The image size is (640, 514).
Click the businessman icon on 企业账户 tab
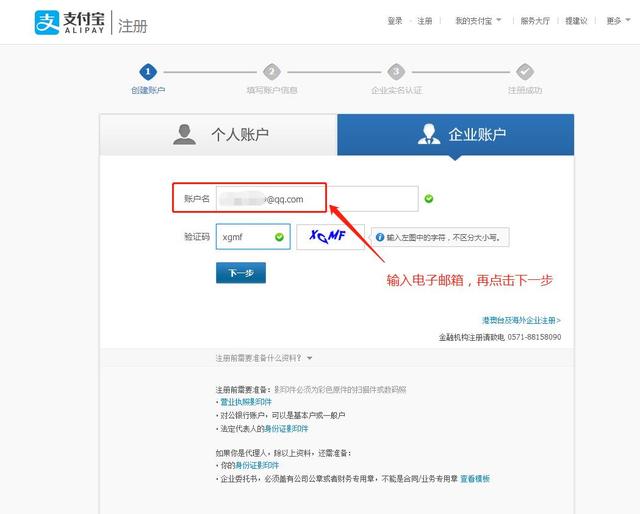pyautogui.click(x=429, y=134)
